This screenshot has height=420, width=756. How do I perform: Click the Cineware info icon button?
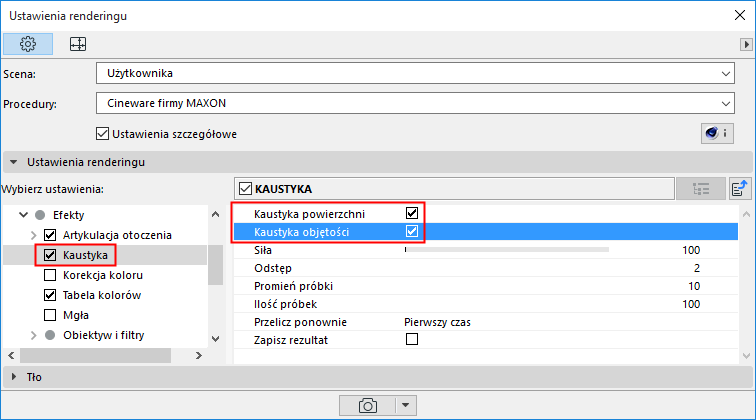coord(719,132)
